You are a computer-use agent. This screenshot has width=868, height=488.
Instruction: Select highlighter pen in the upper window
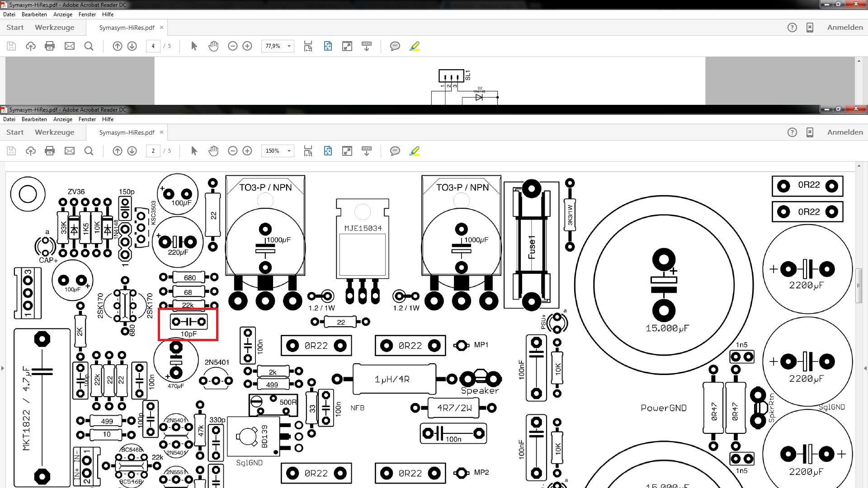(x=415, y=46)
